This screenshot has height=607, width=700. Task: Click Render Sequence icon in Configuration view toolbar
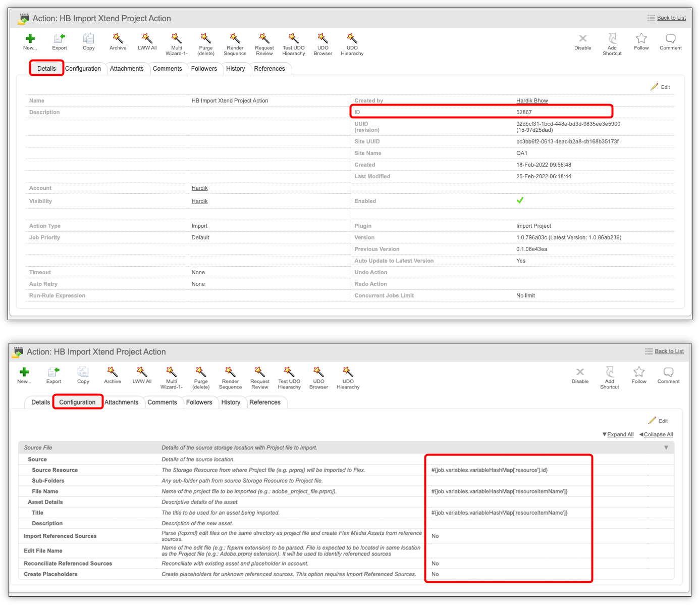(x=230, y=373)
